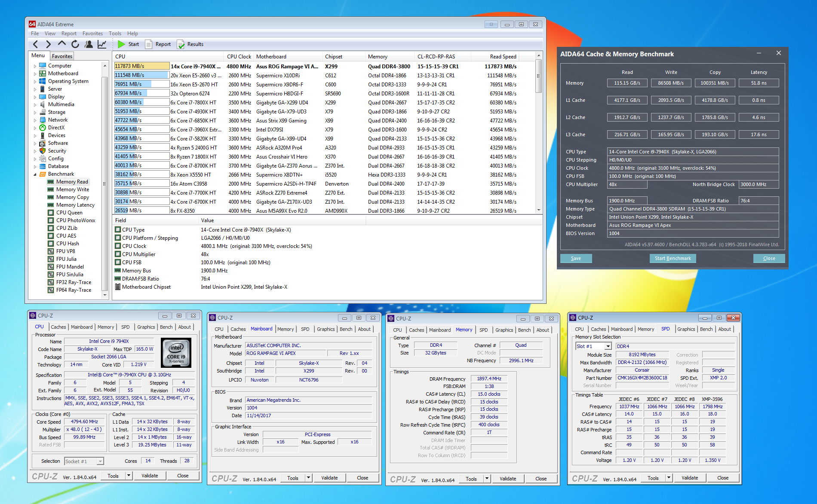Viewport: 817px width, 504px height.
Task: Sort results by CPU Clock column header
Action: (239, 57)
